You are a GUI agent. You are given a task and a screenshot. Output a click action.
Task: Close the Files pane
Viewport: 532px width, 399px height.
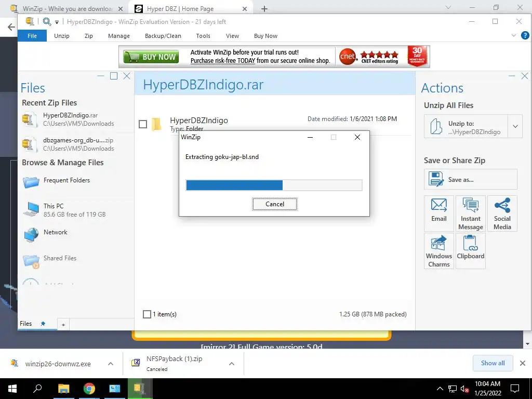(x=127, y=76)
